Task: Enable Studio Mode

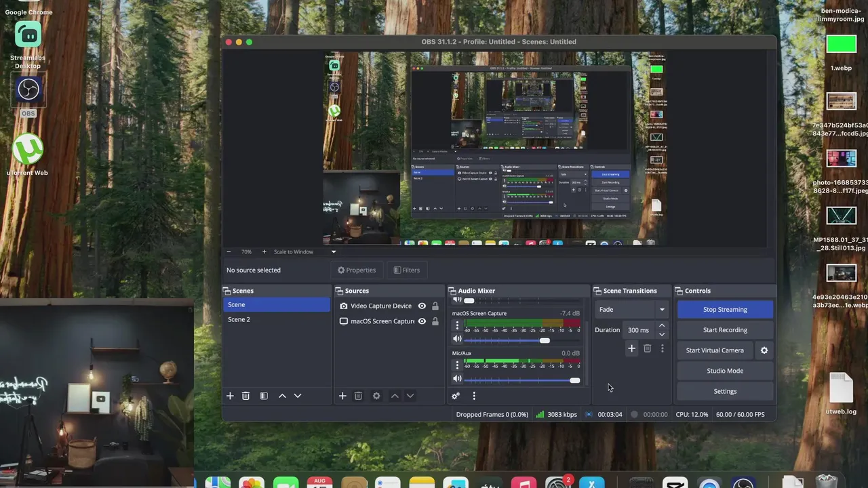Action: coord(725,371)
